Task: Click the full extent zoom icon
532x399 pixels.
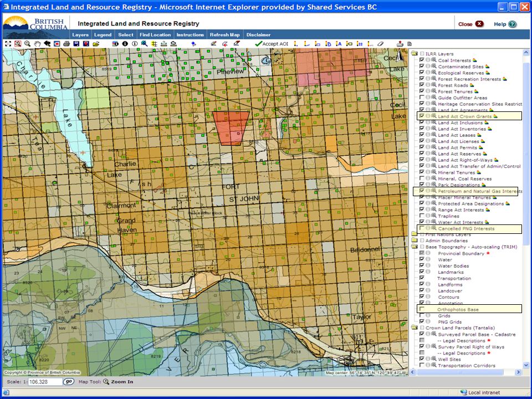Action: (8, 44)
